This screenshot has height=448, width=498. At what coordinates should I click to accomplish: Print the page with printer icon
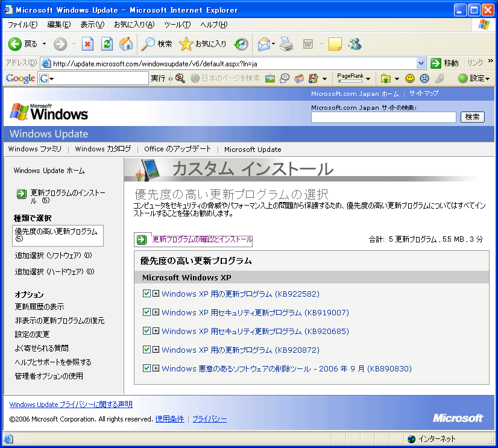point(286,44)
